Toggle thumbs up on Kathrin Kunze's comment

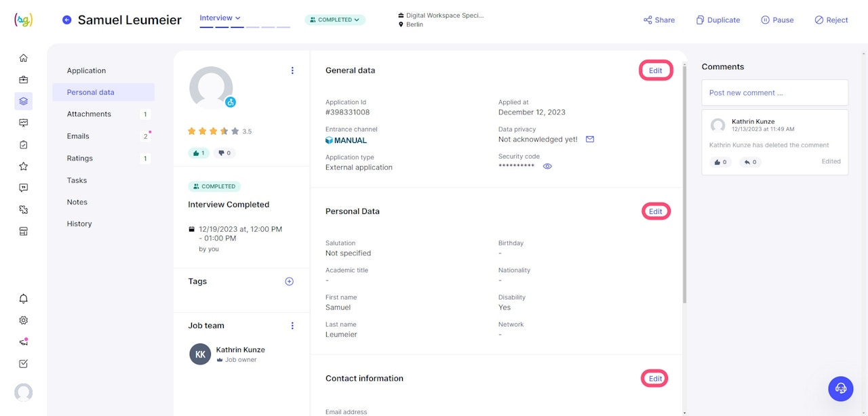720,162
